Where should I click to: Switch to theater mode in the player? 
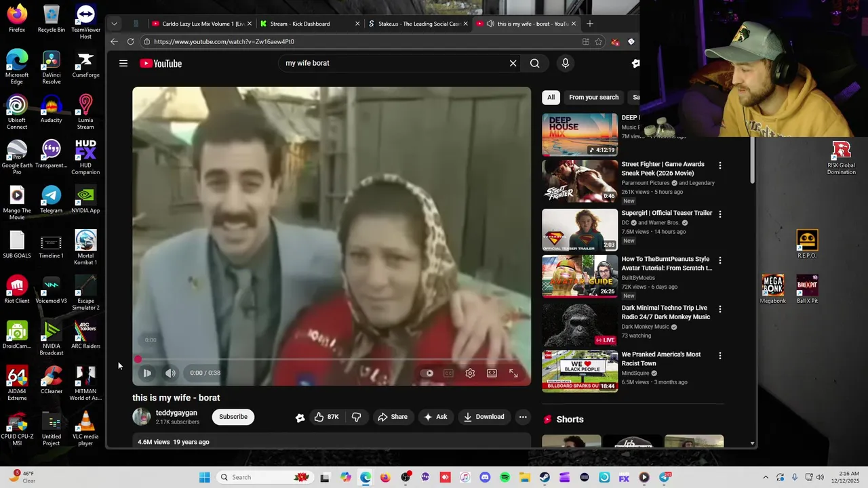[492, 373]
